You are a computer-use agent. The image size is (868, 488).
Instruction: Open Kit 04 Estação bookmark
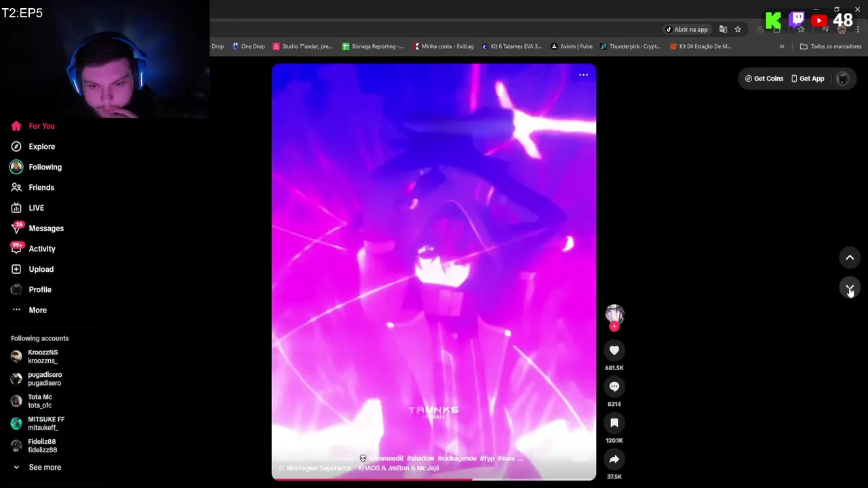coord(701,47)
